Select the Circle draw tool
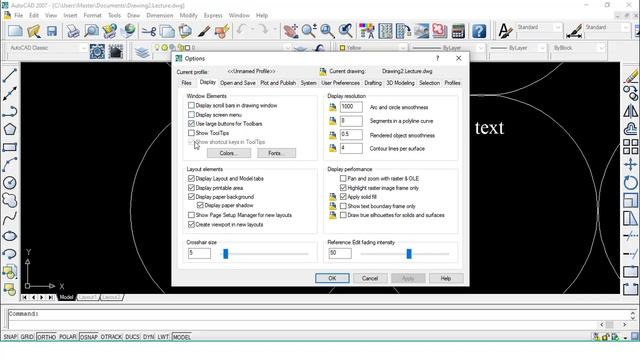Image resolution: width=640 pixels, height=360 pixels. (x=9, y=183)
